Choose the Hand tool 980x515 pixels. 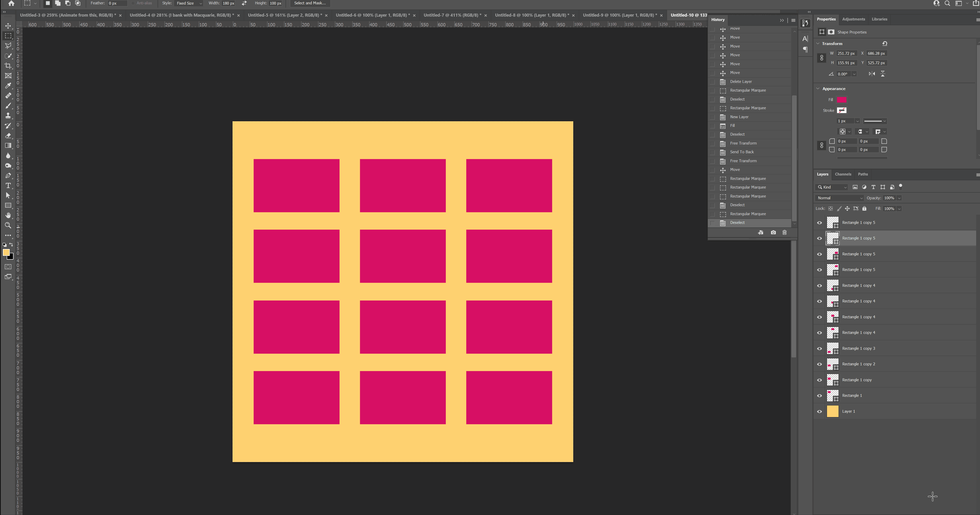tap(8, 215)
